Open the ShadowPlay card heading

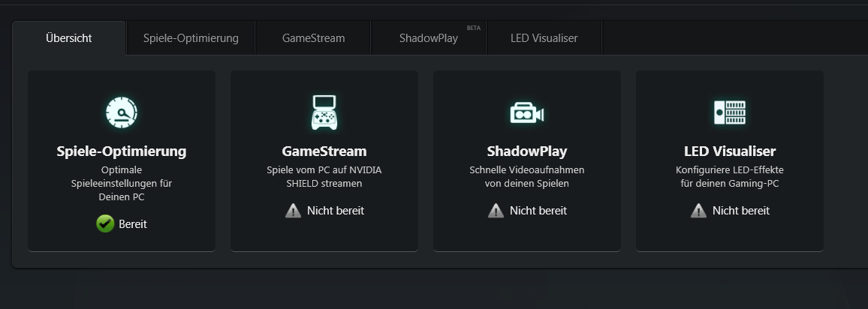point(527,151)
